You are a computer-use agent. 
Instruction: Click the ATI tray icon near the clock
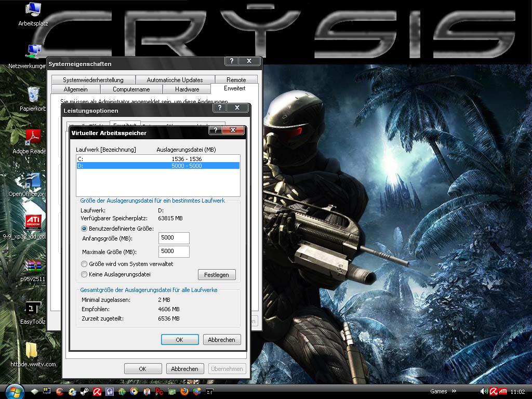(503, 392)
